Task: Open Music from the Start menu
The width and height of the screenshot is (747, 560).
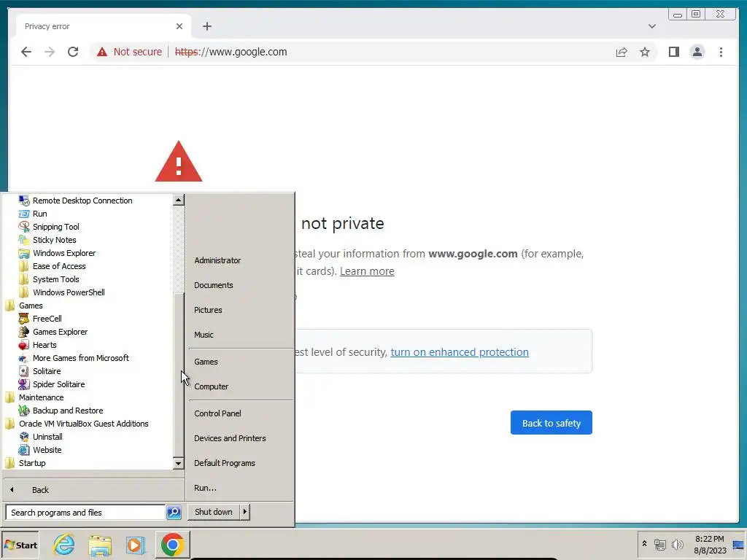Action: point(204,334)
